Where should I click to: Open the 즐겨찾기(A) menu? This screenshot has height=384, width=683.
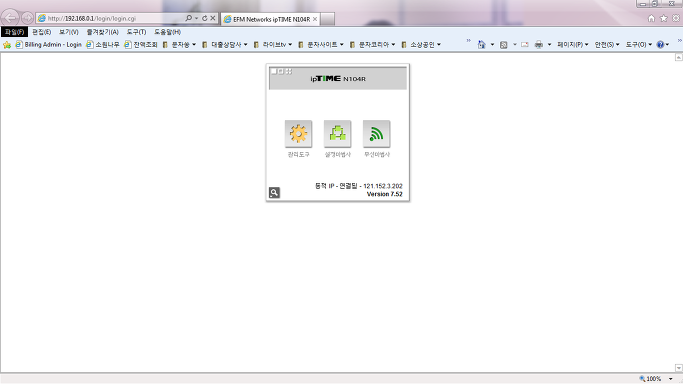[x=102, y=32]
